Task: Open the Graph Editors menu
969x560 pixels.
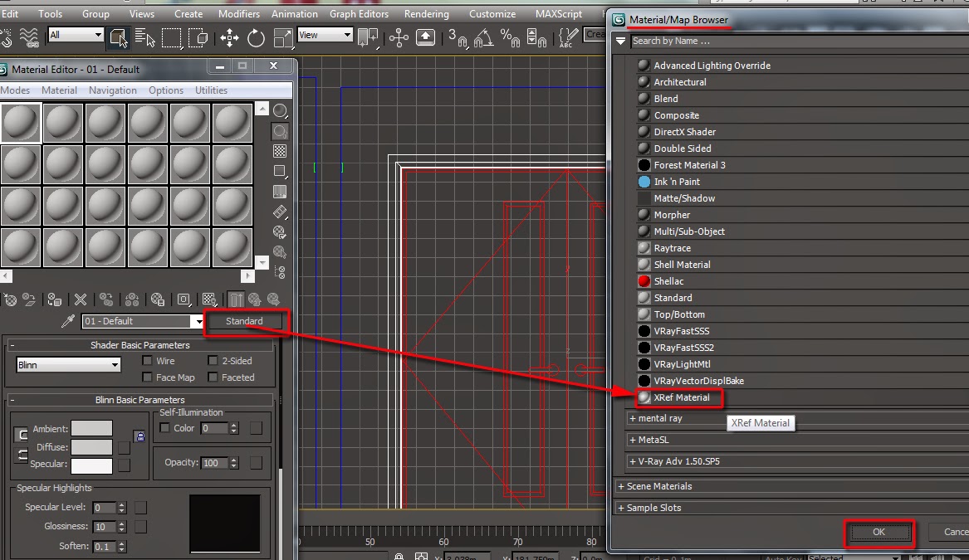Action: click(x=359, y=13)
